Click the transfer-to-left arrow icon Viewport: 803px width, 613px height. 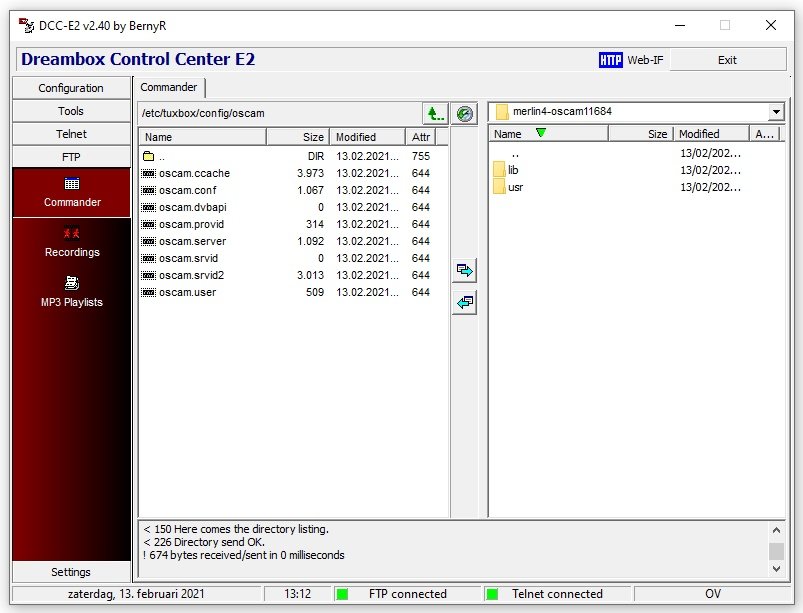(464, 302)
